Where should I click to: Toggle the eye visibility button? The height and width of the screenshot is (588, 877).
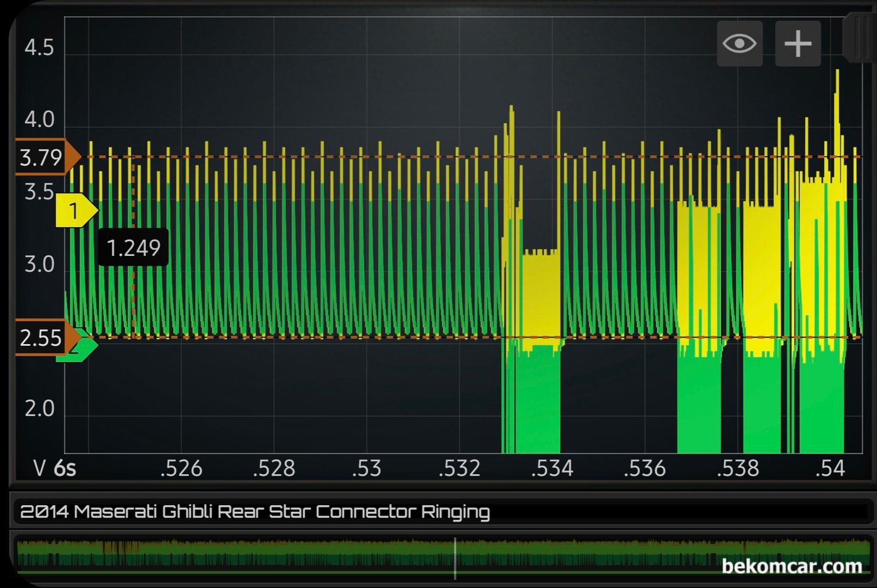[x=739, y=44]
